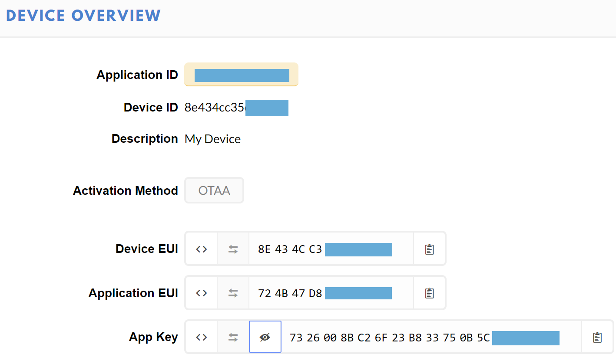This screenshot has width=616, height=364.
Task: Toggle code format for Device EUI
Action: 201,249
